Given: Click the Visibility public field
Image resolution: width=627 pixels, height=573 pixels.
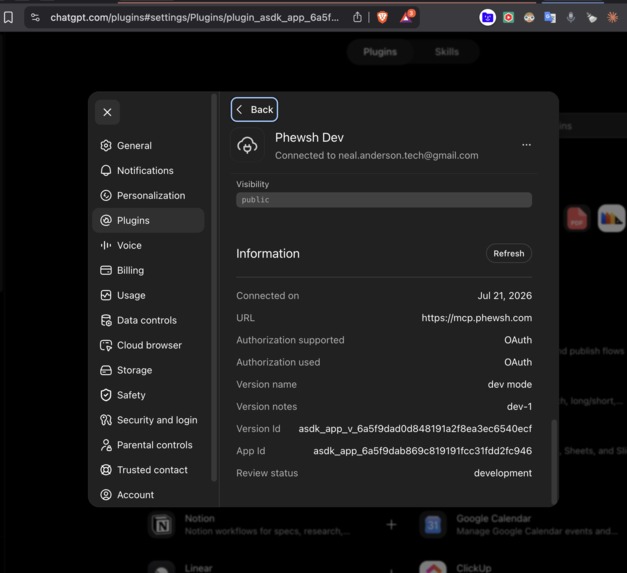Looking at the screenshot, I should [384, 200].
